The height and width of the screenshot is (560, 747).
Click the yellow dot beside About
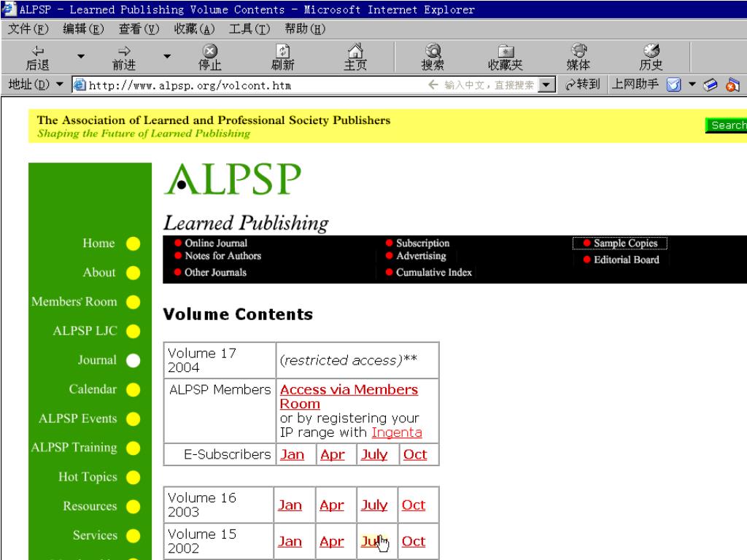click(133, 273)
